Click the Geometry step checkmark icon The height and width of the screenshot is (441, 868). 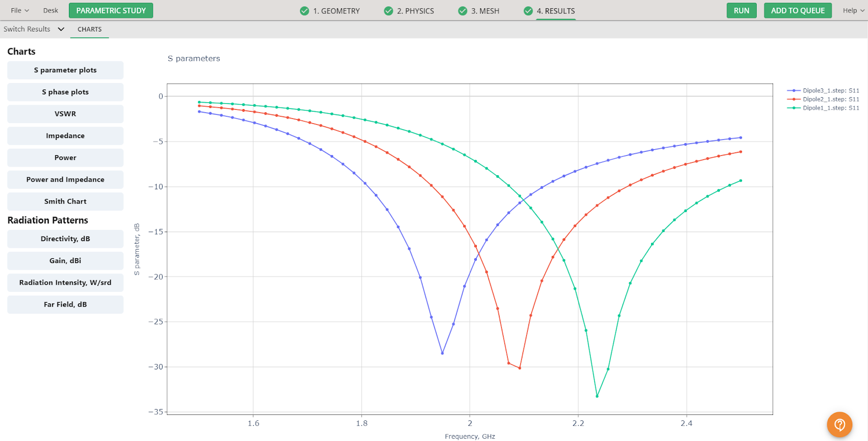click(x=304, y=11)
